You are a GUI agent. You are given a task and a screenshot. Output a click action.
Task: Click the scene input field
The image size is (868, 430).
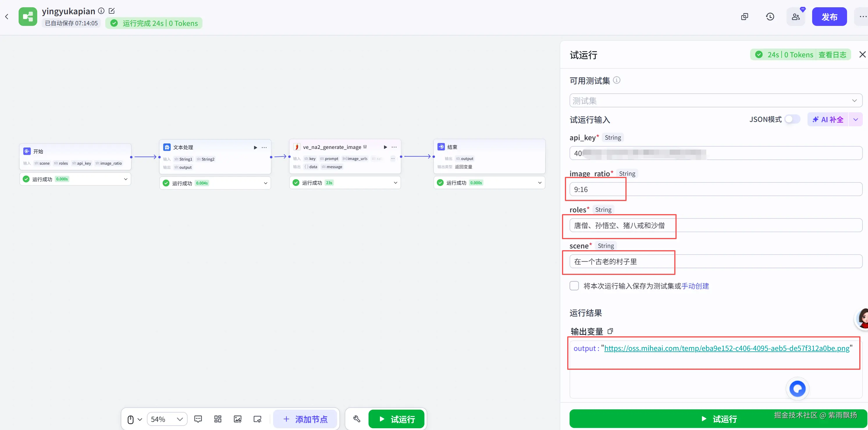point(716,262)
